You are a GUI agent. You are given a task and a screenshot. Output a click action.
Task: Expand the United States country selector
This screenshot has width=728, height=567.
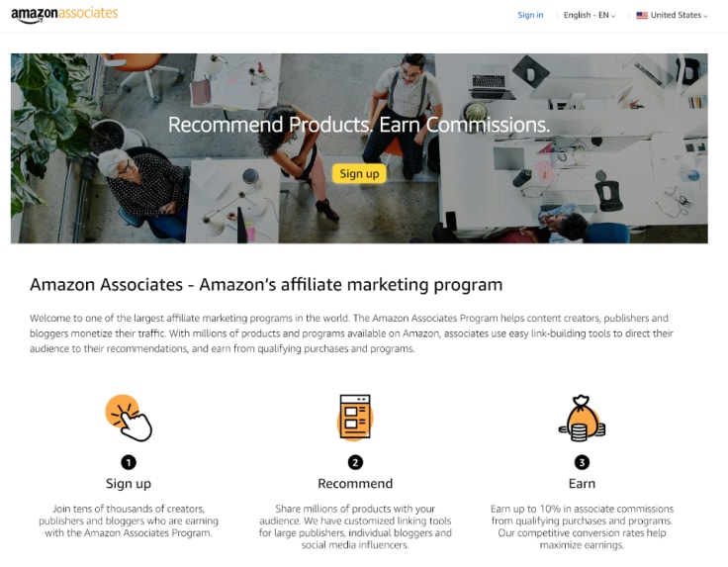pos(672,15)
